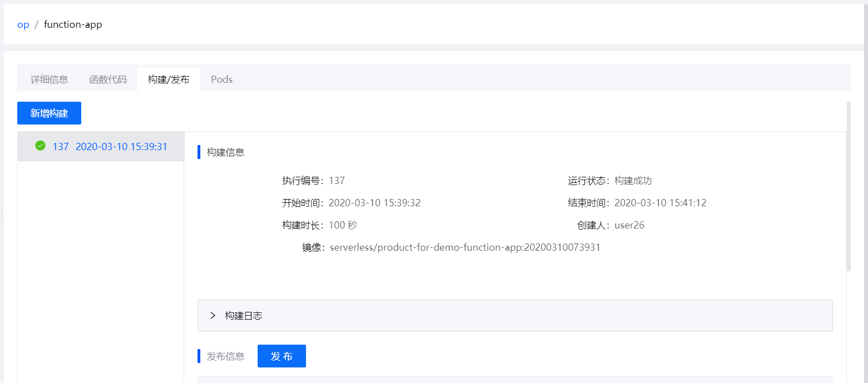The width and height of the screenshot is (868, 383).
Task: Click the 执行编号 value 137
Action: (339, 180)
